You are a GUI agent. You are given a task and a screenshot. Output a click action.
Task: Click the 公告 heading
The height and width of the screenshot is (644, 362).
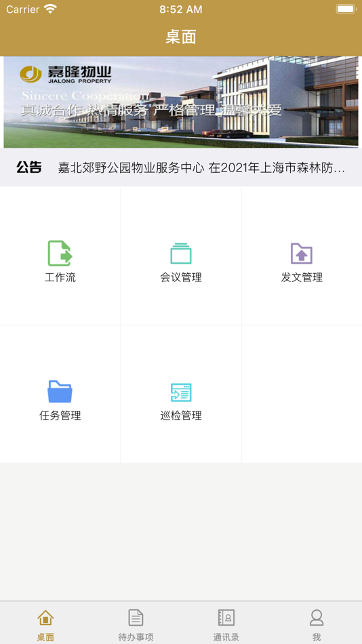(x=28, y=167)
